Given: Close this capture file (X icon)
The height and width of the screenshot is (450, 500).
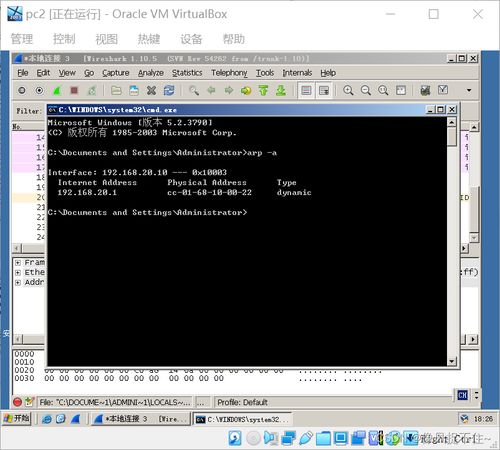Looking at the screenshot, I should click(x=151, y=90).
